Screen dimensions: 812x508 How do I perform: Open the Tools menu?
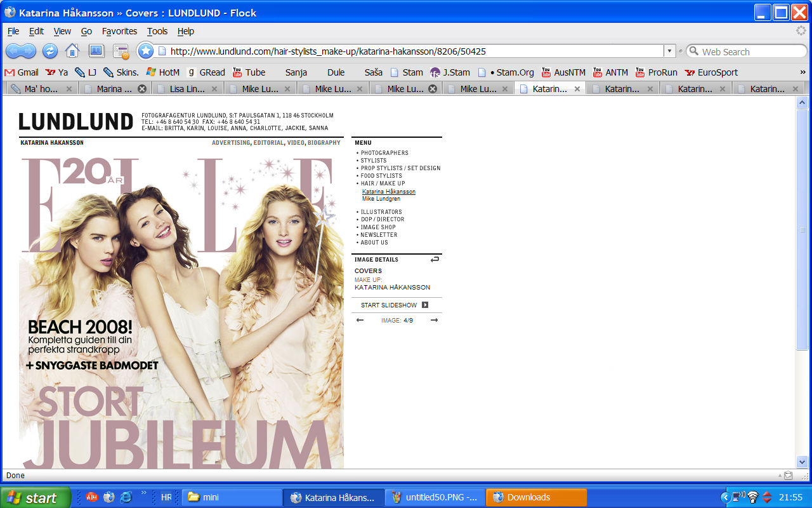[x=157, y=31]
